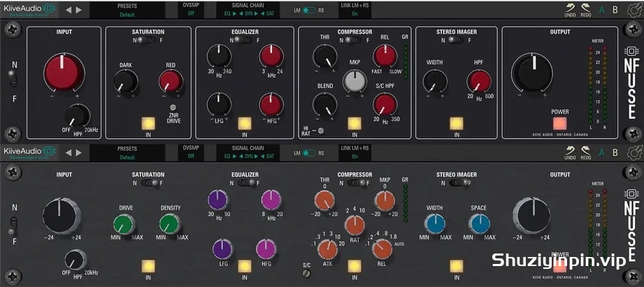644x287 pixels.
Task: Click the green DRIVE knob
Action: click(x=124, y=224)
